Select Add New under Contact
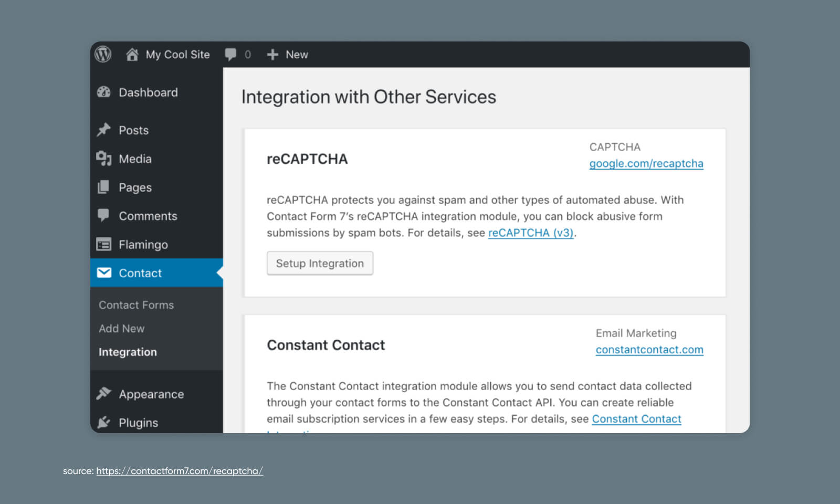The image size is (840, 504). (121, 329)
